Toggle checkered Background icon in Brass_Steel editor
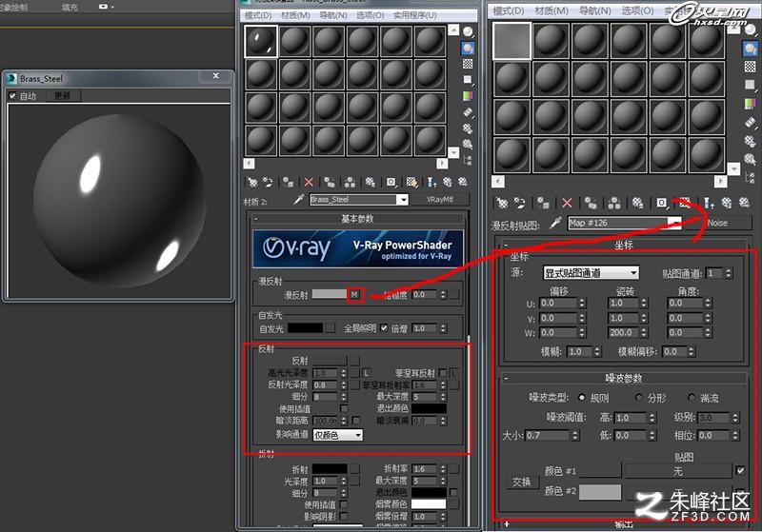Viewport: 762px width, 532px height. (x=468, y=64)
